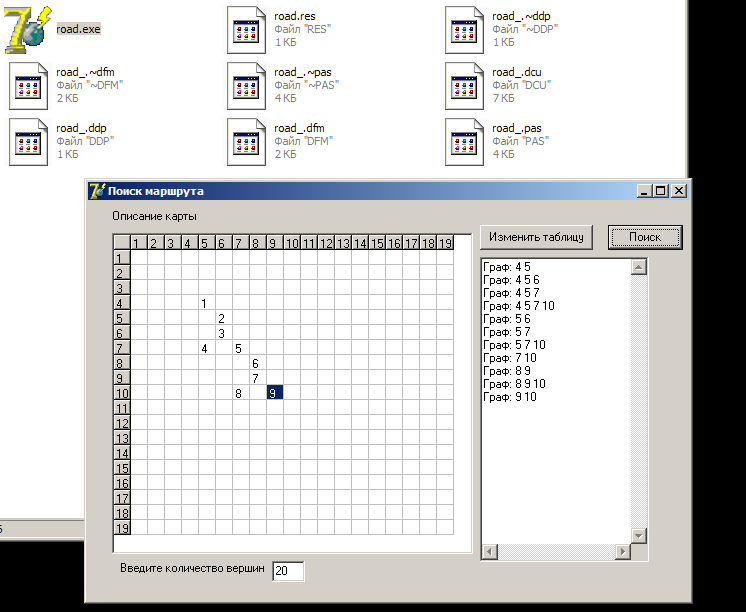Open the road.exe application icon
746x612 pixels.
(x=28, y=30)
